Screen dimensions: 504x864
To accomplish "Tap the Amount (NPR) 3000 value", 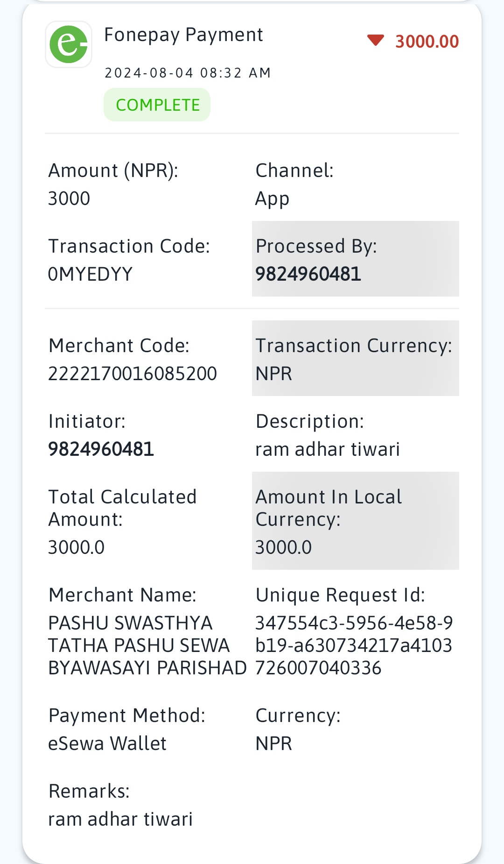I will point(69,198).
